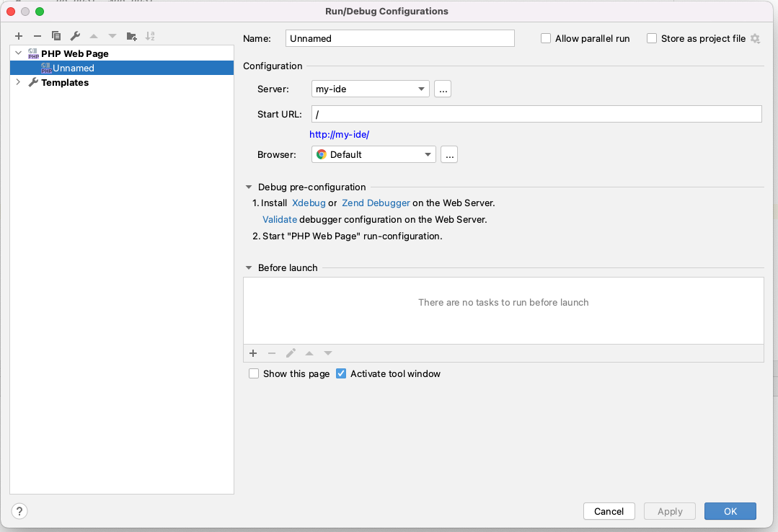Remove before launch task minus icon
Screen dimensions: 778x532
point(271,353)
